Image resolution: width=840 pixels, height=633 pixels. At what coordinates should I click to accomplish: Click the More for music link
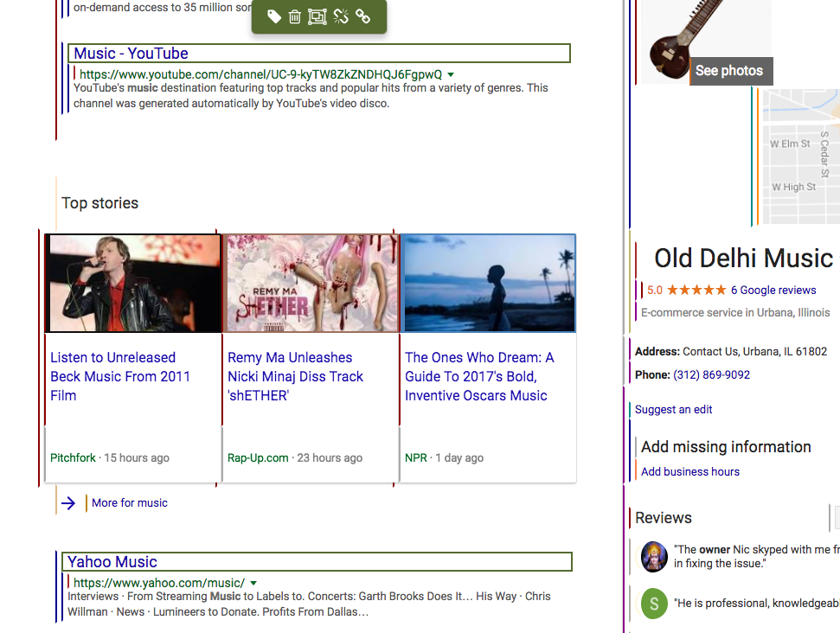[x=130, y=503]
